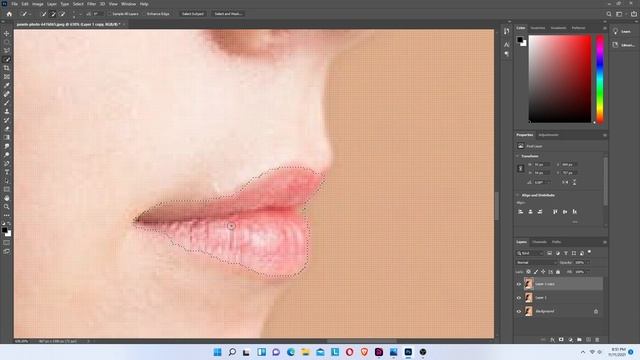Toggle Quick Mask mode in toolbox

coord(7,243)
